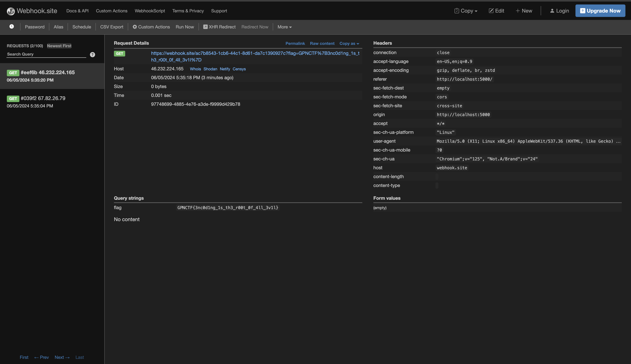Viewport: 631px width, 364px height.
Task: Go to Next page of requests
Action: [x=62, y=357]
